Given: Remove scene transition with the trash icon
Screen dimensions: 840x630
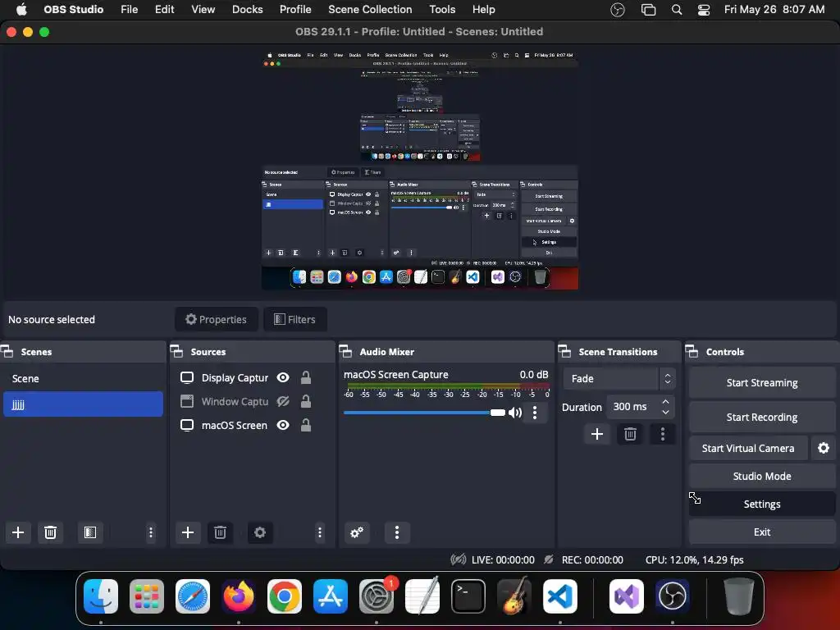Looking at the screenshot, I should (630, 434).
